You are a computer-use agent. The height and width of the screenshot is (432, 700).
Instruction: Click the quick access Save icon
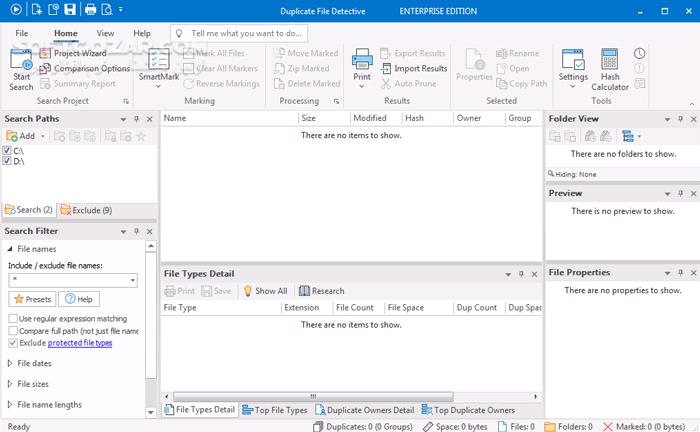coord(70,9)
